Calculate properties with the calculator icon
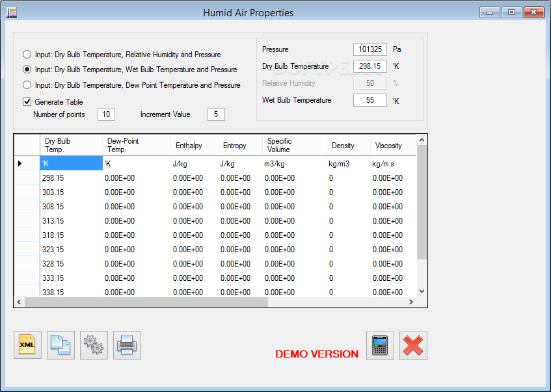 coord(380,346)
